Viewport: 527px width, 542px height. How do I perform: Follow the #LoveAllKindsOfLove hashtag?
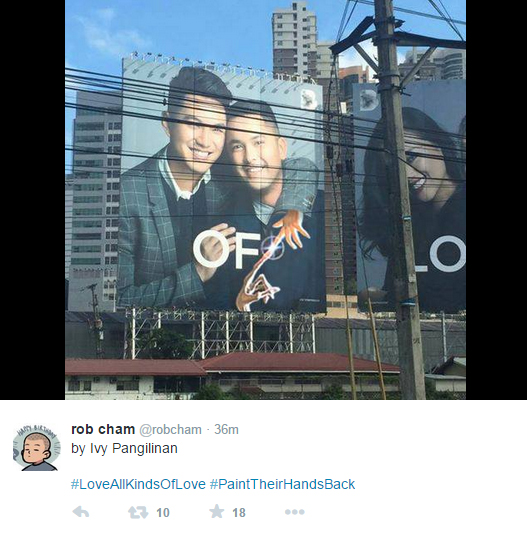[138, 484]
